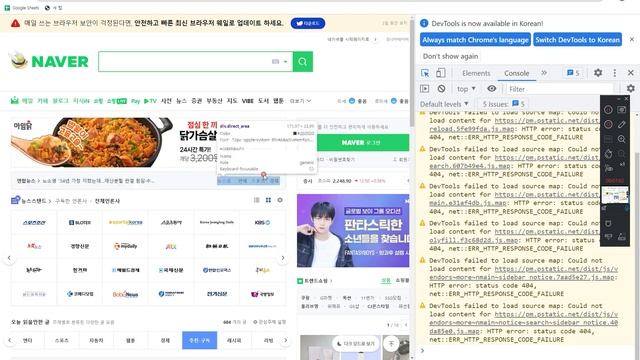Screen dimensions: 640x360
Task: Open the Naver mail icon in the service menu
Action: [x=15, y=100]
